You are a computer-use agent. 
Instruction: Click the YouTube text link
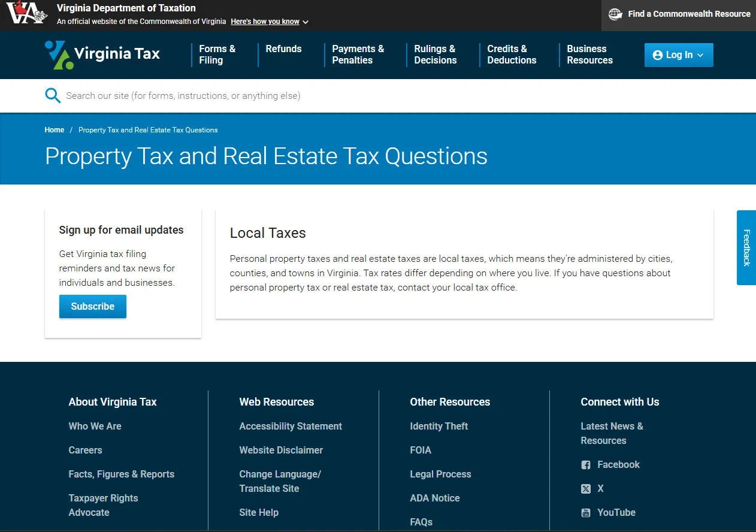click(616, 512)
